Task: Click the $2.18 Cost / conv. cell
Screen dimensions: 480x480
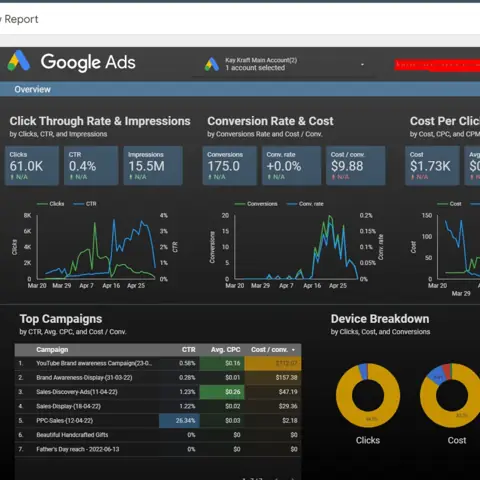Action: (x=273, y=421)
